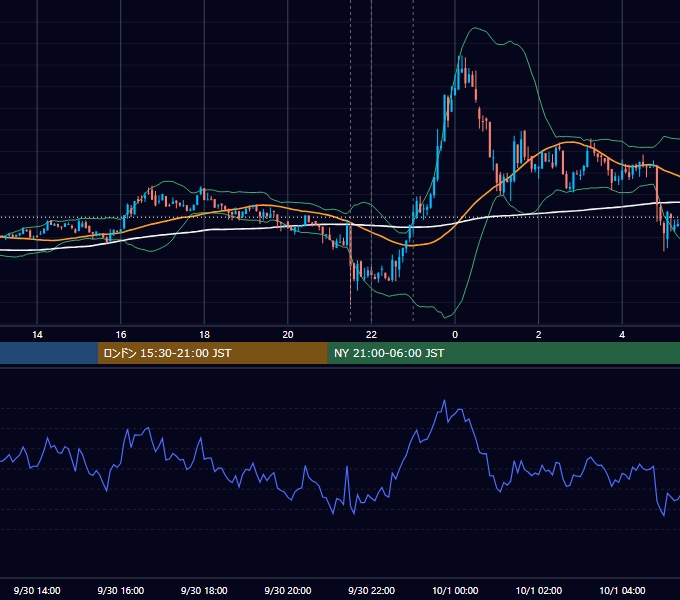Click the 10/1 04:00 date label

(622, 590)
